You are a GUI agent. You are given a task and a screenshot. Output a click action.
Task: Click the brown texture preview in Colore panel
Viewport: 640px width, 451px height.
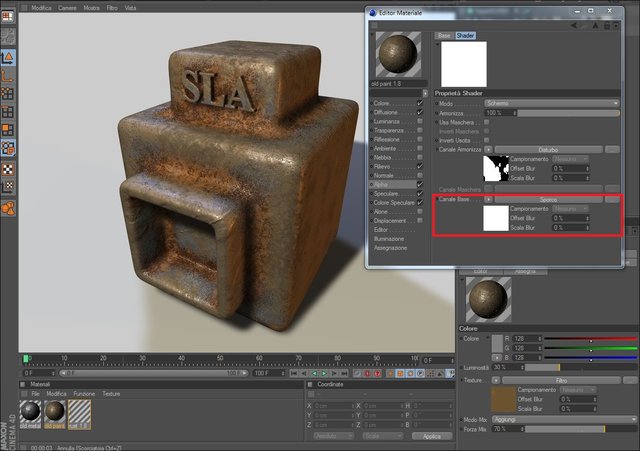(x=503, y=399)
